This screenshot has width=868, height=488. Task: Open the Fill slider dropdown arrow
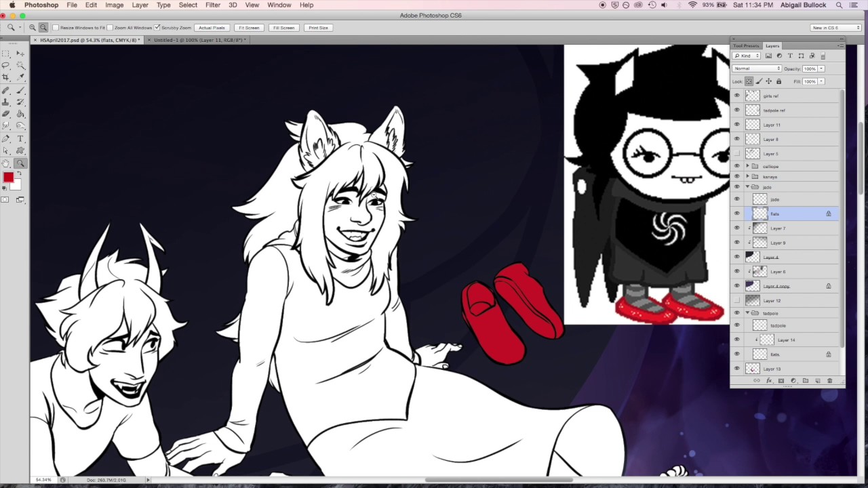pyautogui.click(x=821, y=81)
